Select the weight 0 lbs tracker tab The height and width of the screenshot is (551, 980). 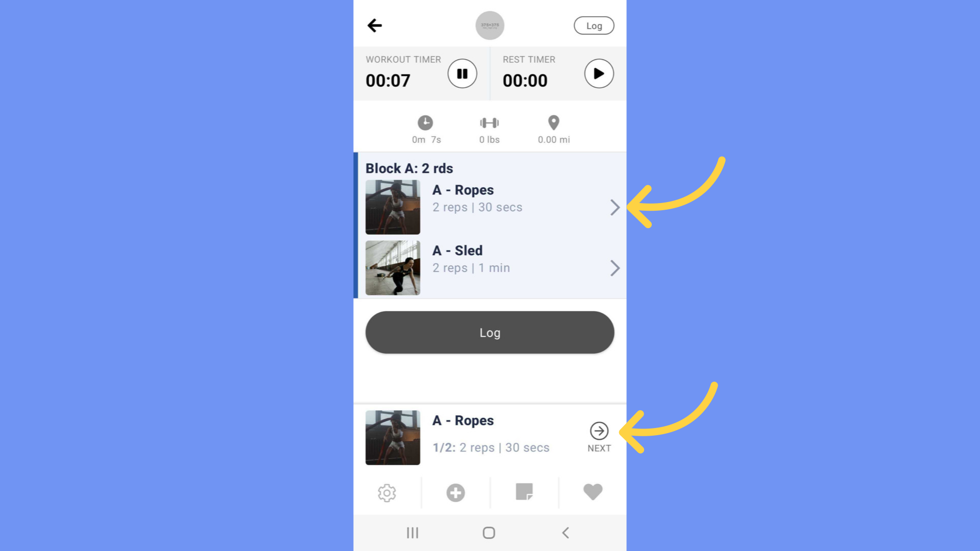[489, 129]
